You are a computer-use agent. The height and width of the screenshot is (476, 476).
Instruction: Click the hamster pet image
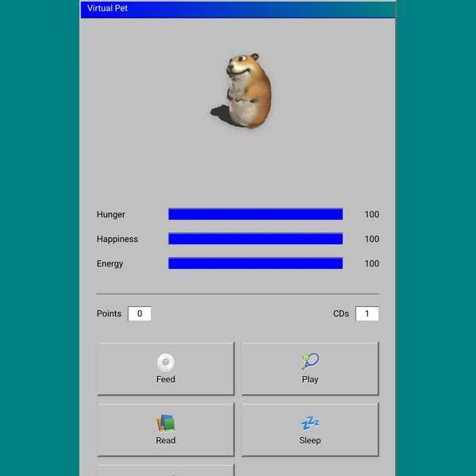(241, 90)
